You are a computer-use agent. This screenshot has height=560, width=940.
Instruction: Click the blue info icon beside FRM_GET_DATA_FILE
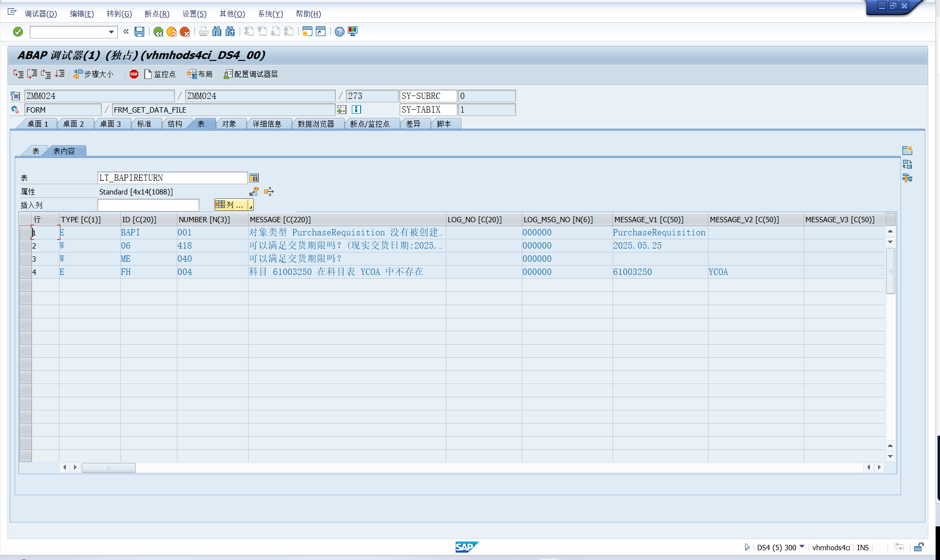(x=357, y=110)
